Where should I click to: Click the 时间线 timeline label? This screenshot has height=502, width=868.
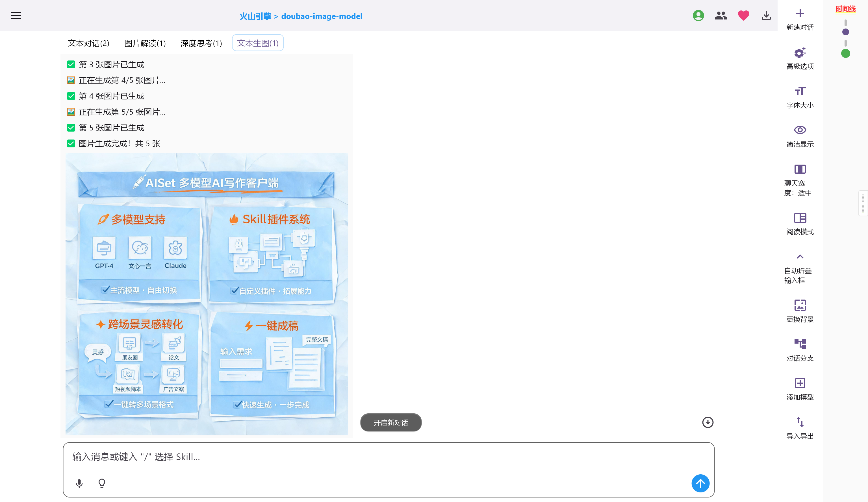845,9
